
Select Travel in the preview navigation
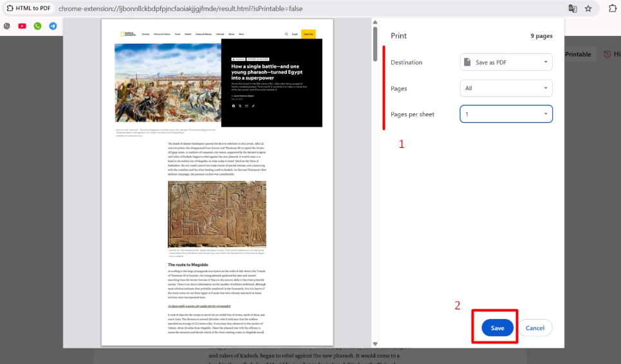(x=178, y=34)
